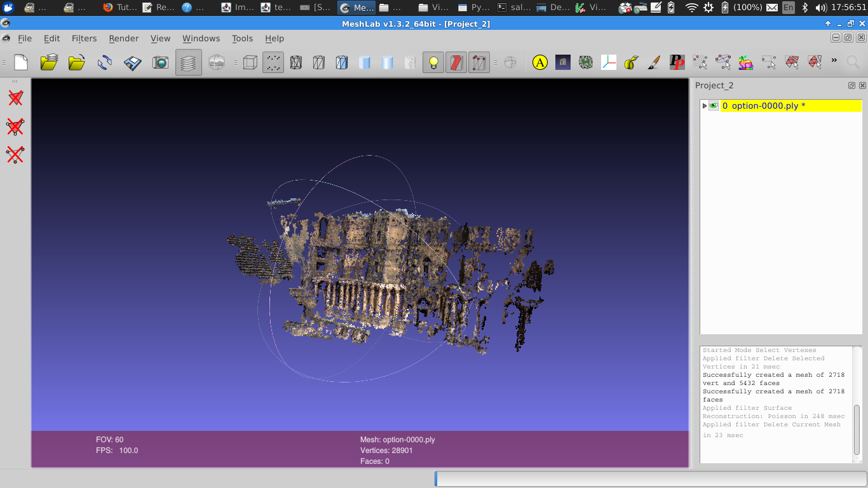This screenshot has height=488, width=868.
Task: Toggle visibility eye of option-0000.ply layer
Action: click(x=714, y=106)
